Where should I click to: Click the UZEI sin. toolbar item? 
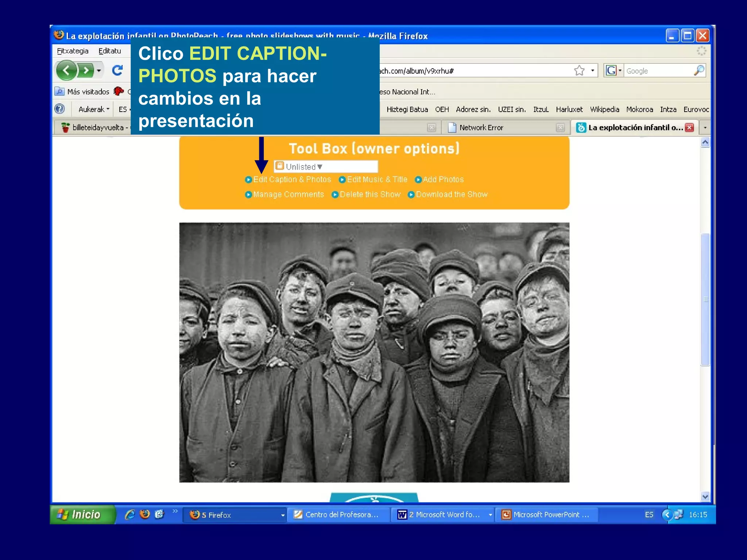(x=512, y=109)
